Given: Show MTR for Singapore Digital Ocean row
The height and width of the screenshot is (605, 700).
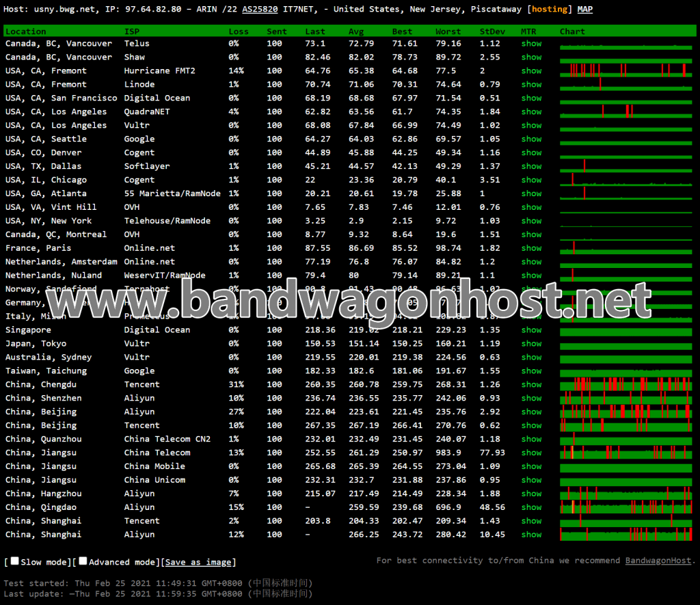Looking at the screenshot, I should [x=531, y=330].
